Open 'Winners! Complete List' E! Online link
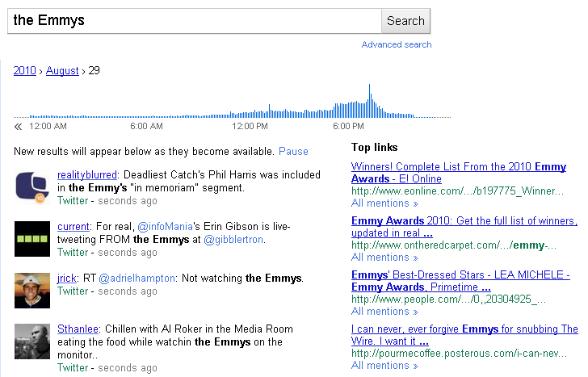The height and width of the screenshot is (377, 588). point(459,173)
